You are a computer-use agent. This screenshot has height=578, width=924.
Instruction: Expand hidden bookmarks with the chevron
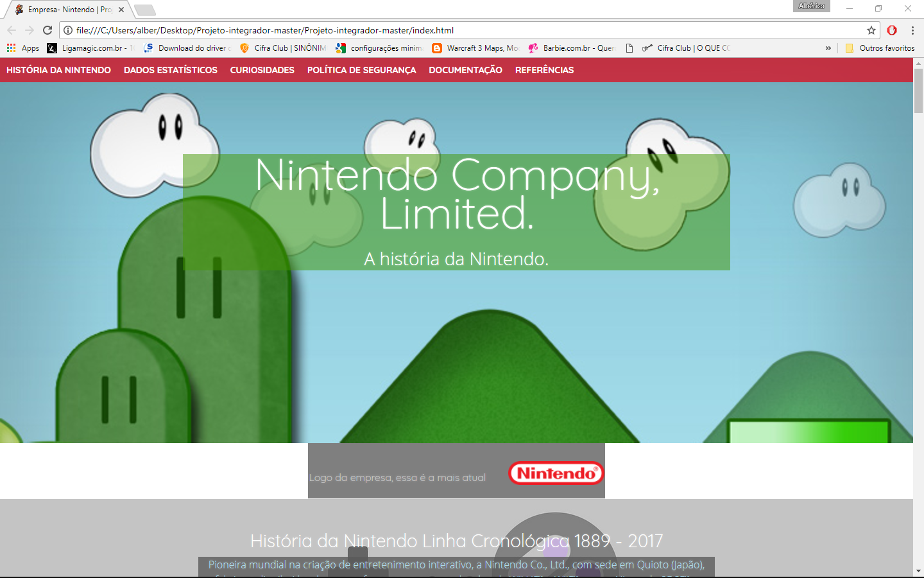[828, 48]
